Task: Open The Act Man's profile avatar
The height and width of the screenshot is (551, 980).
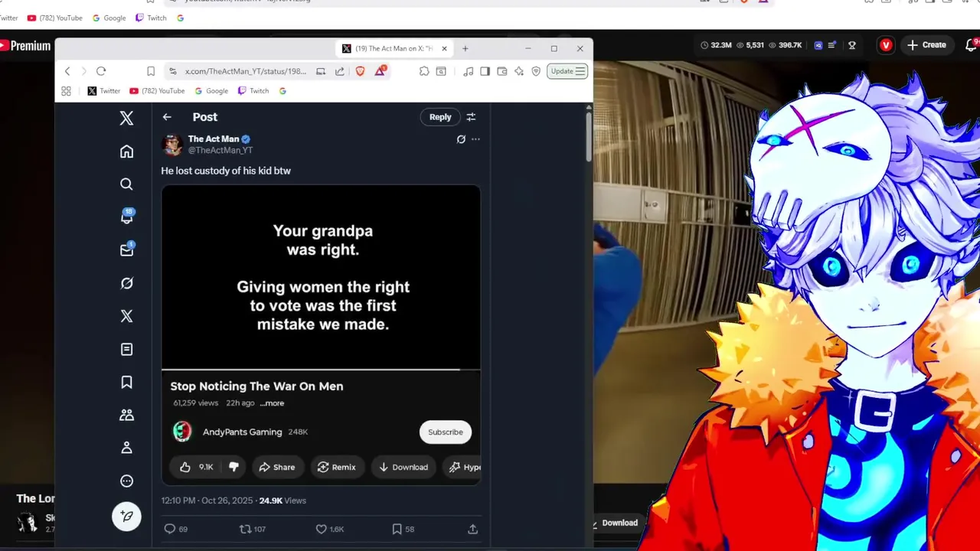Action: [172, 145]
